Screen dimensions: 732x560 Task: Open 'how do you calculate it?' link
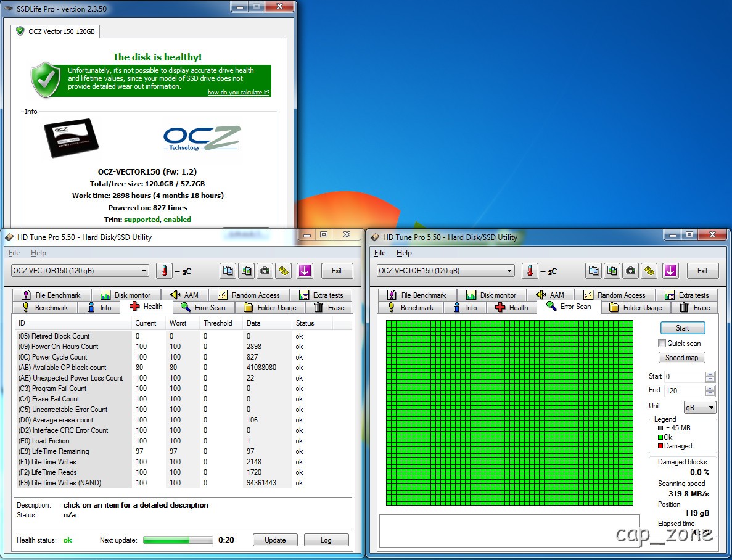pyautogui.click(x=239, y=92)
